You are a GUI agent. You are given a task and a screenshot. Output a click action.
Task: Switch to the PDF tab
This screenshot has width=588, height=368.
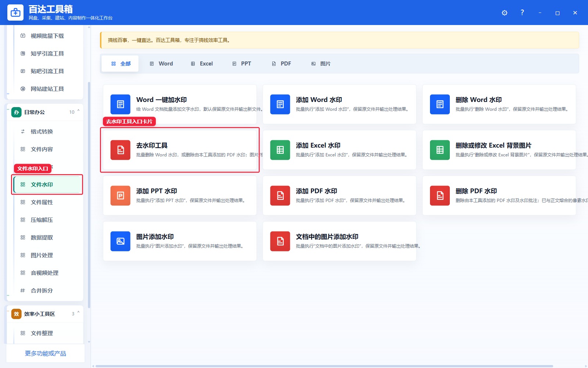pyautogui.click(x=281, y=64)
